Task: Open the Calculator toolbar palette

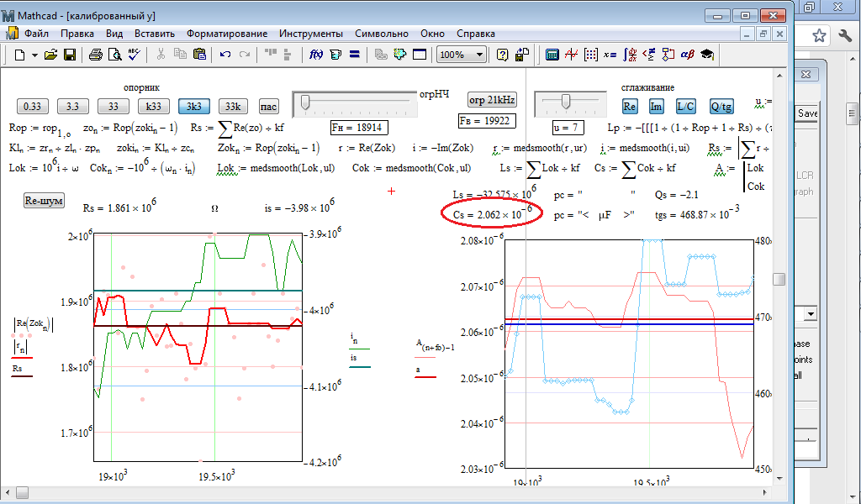Action: click(552, 55)
